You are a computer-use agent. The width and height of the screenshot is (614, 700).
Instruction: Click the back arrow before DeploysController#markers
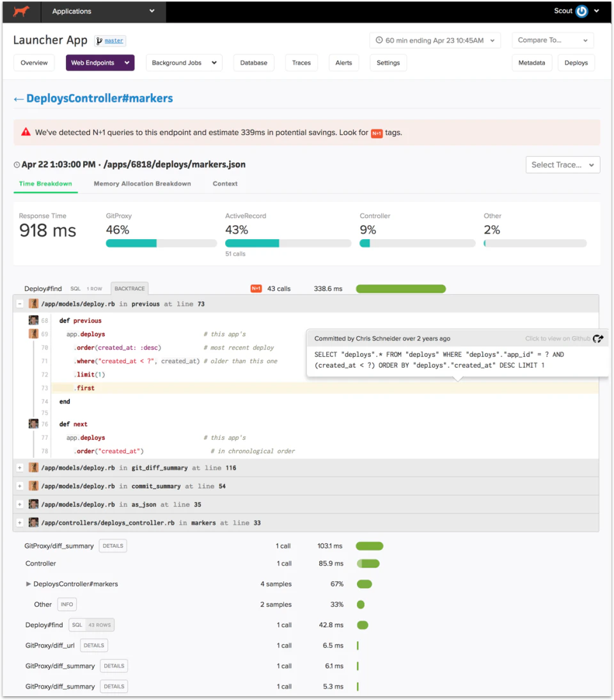click(19, 98)
